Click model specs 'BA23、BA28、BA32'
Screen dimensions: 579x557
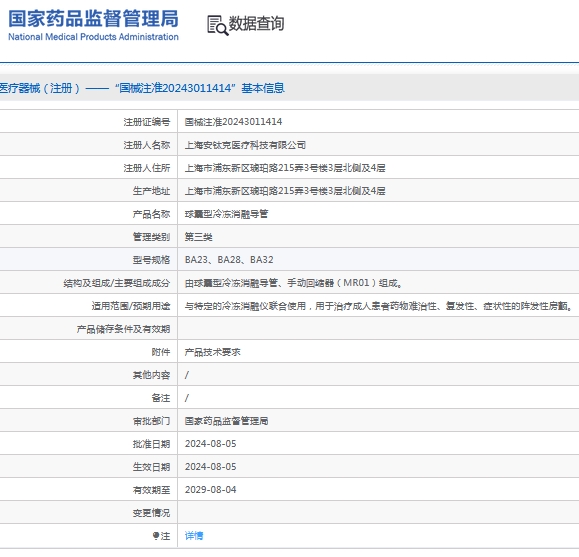coord(229,260)
